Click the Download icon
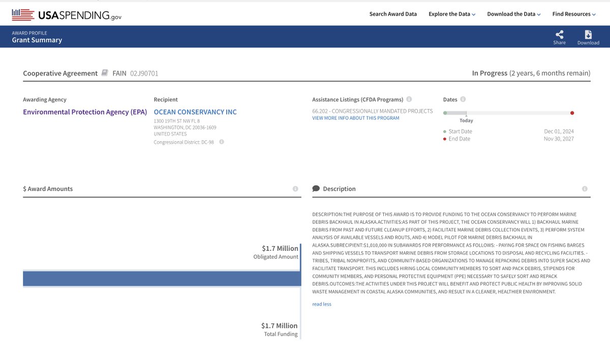This screenshot has height=364, width=610. click(588, 35)
